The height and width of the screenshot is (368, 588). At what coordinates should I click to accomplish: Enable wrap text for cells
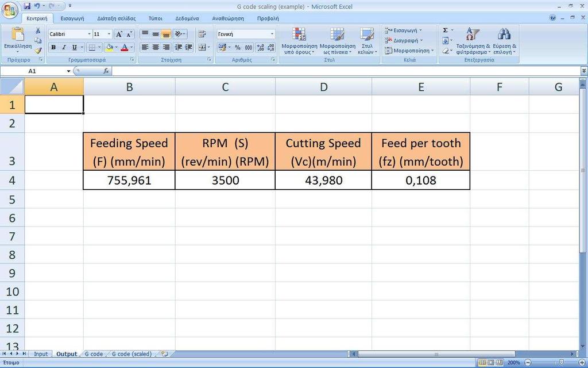(x=202, y=34)
